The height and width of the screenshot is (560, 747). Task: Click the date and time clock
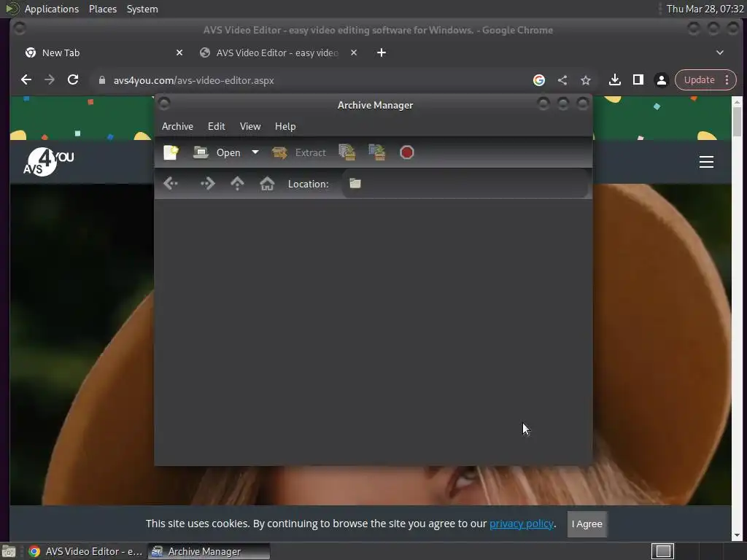(x=705, y=9)
